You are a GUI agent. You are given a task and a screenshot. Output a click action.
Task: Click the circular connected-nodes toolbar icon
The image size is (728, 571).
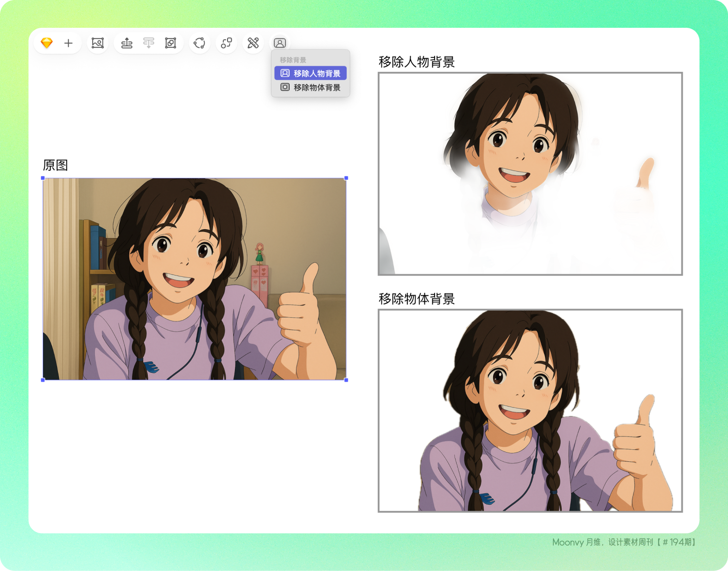coord(199,43)
